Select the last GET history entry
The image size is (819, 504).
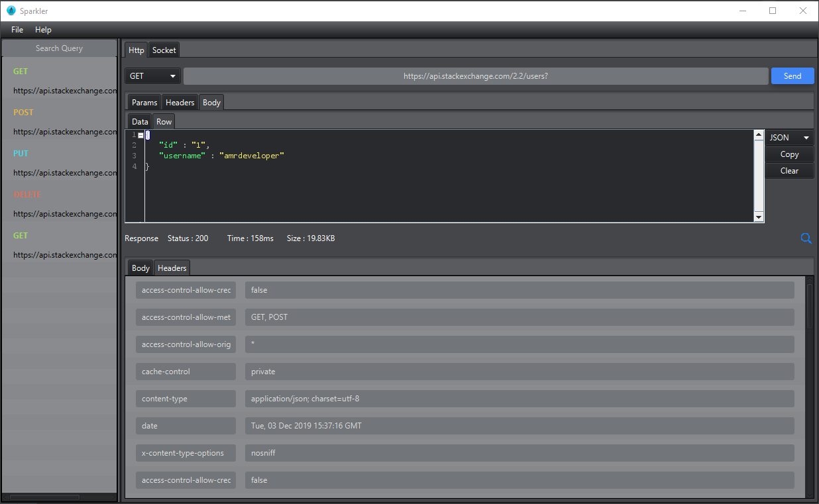point(21,235)
